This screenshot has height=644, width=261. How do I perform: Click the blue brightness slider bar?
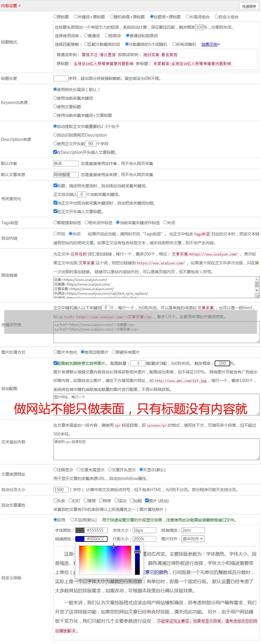click(137, 560)
